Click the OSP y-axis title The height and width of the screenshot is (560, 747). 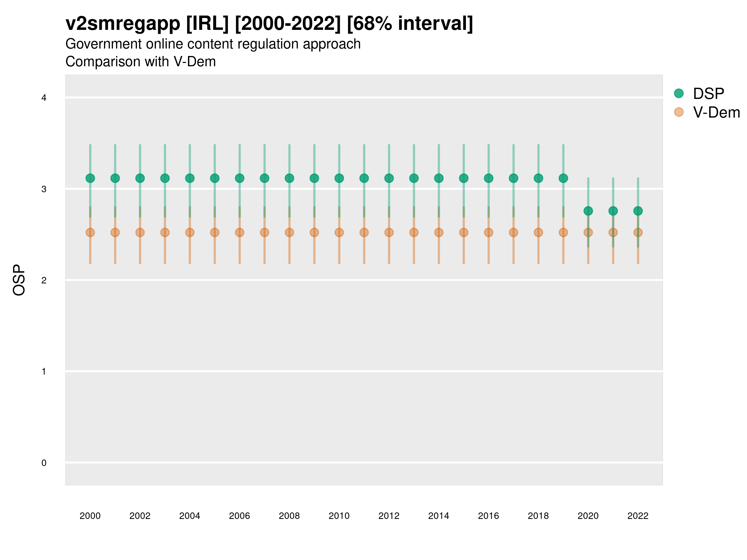point(19,280)
